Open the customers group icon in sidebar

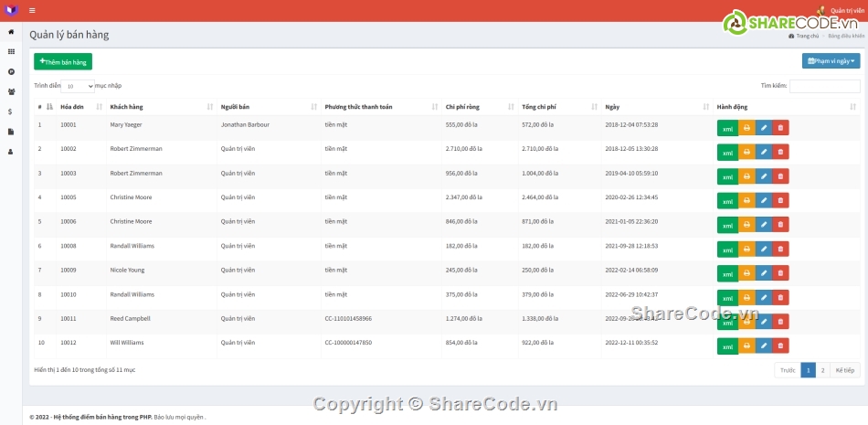[x=11, y=91]
